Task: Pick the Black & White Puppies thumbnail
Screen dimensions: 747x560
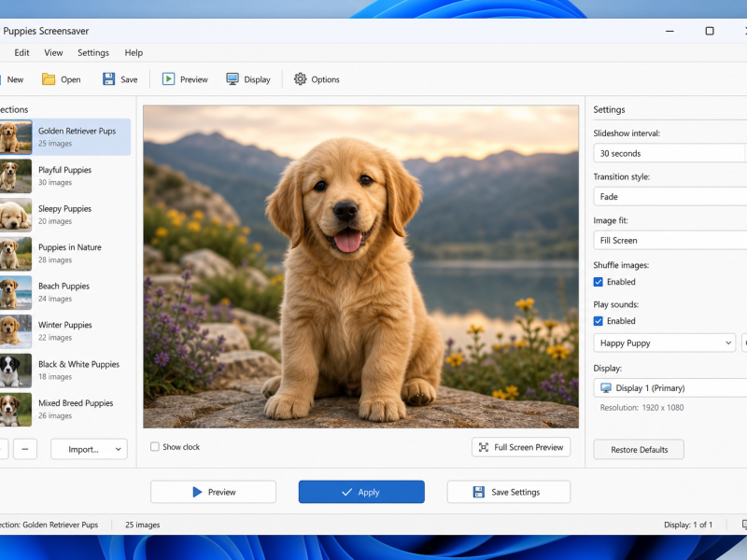Action: point(16,371)
